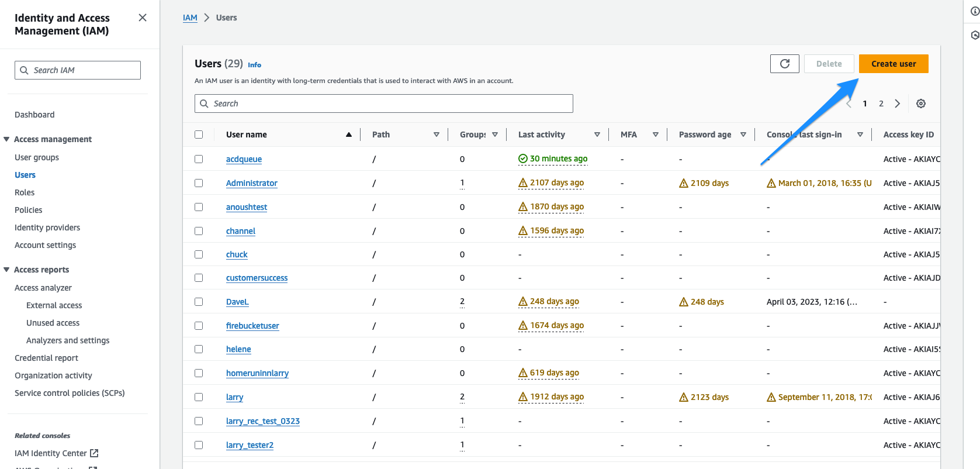Check the box for chuck
980x469 pixels.
[x=199, y=254]
